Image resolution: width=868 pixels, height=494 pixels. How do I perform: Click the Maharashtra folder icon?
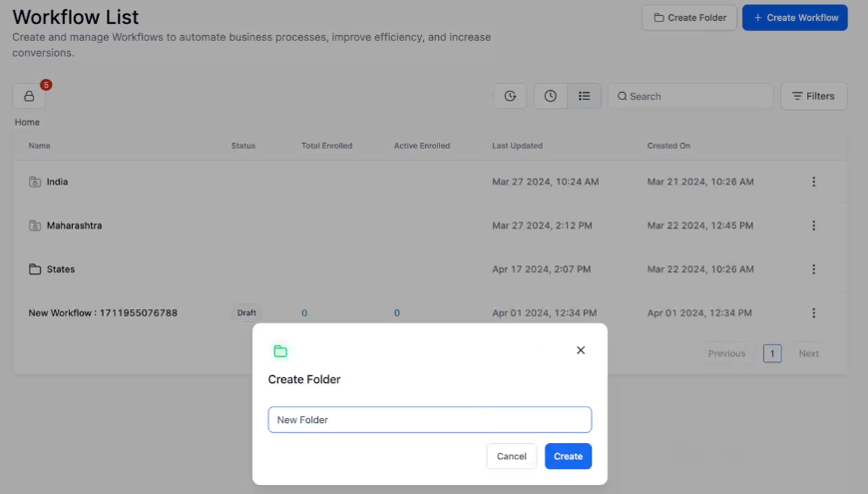tap(35, 226)
